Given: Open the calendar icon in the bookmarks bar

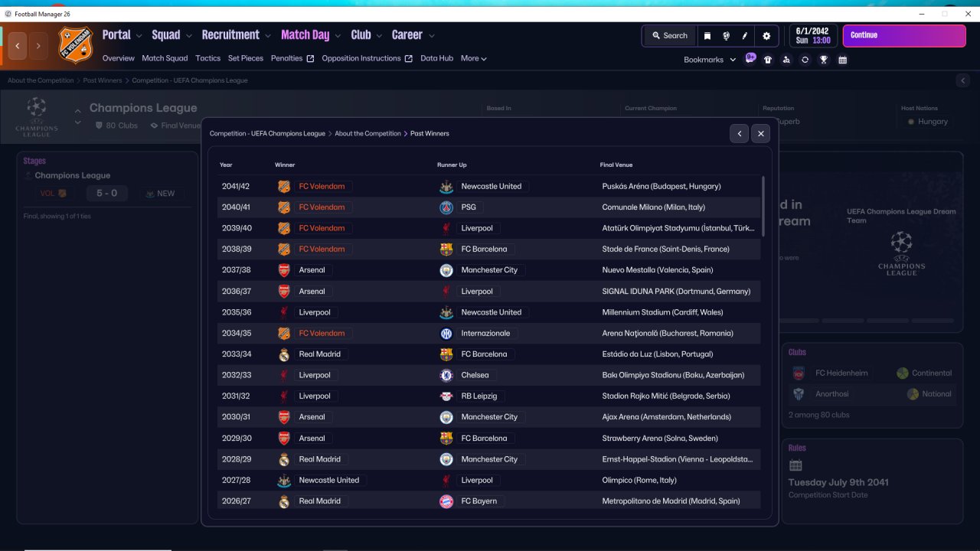Looking at the screenshot, I should (x=843, y=60).
